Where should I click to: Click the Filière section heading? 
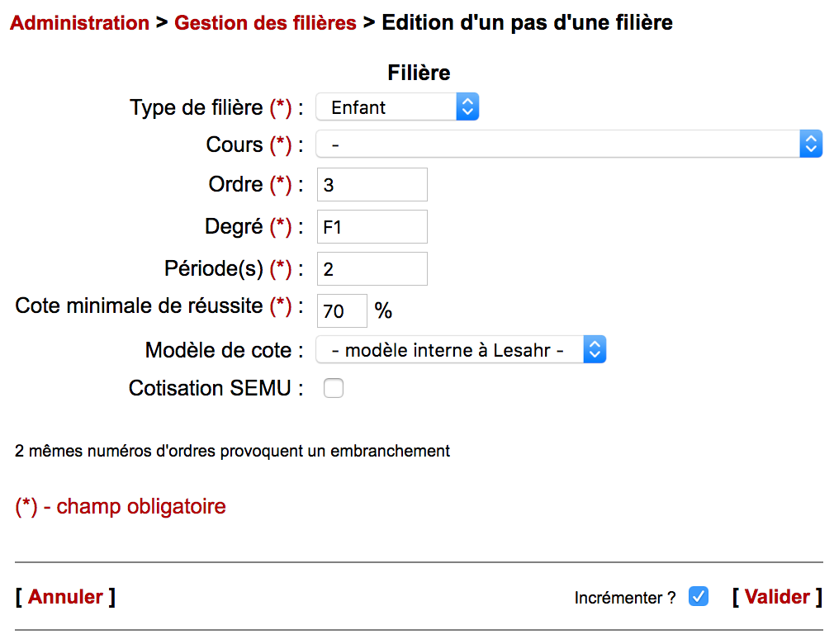coord(419,73)
